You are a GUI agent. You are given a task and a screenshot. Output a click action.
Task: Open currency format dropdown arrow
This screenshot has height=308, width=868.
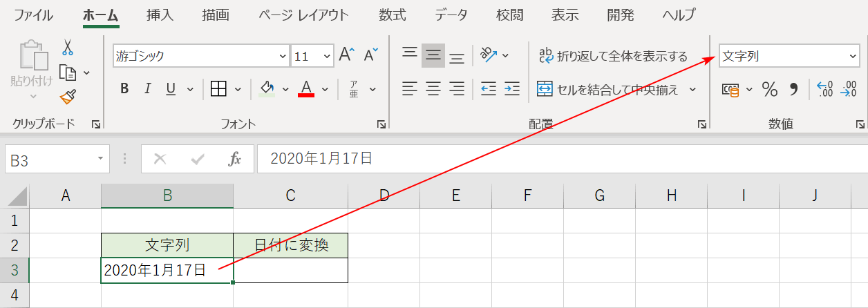pyautogui.click(x=749, y=89)
